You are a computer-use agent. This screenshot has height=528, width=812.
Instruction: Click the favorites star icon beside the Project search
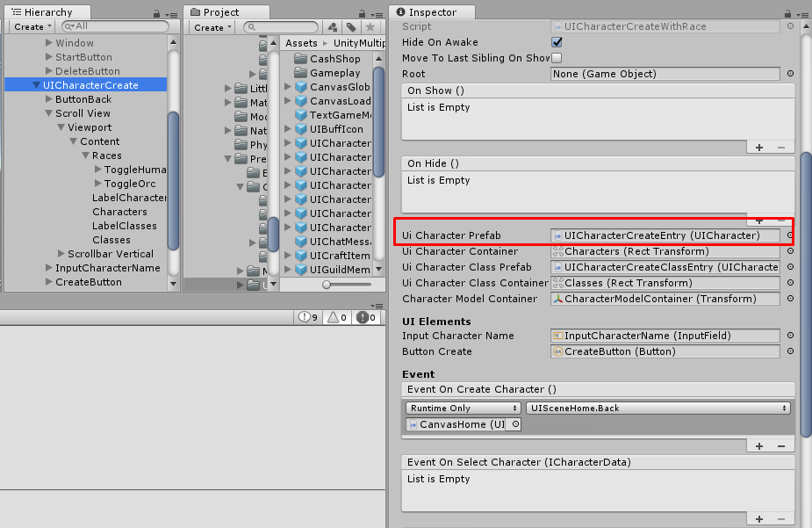point(370,27)
